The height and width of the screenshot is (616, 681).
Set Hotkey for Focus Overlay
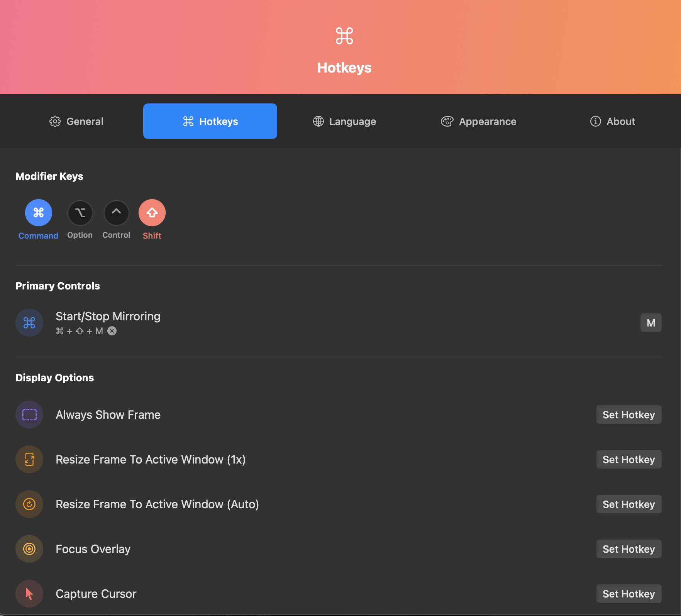629,549
